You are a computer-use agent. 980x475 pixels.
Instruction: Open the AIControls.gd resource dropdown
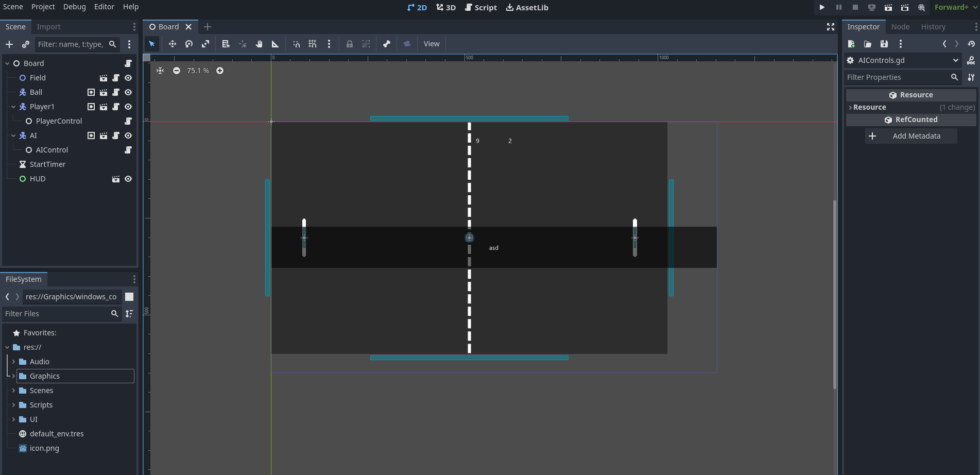click(955, 60)
